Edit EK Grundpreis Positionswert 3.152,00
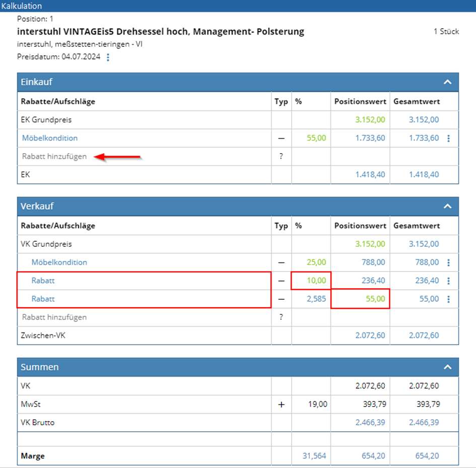Image resolution: width=476 pixels, height=468 pixels. pos(370,120)
